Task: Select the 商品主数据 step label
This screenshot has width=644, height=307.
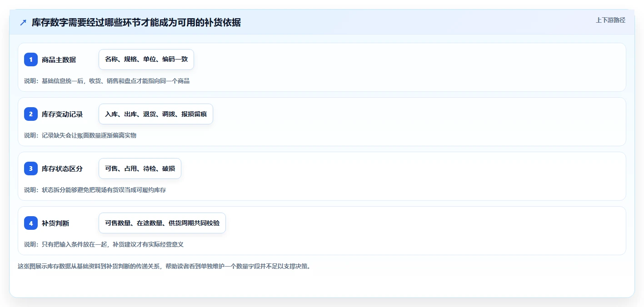Action: pos(59,59)
